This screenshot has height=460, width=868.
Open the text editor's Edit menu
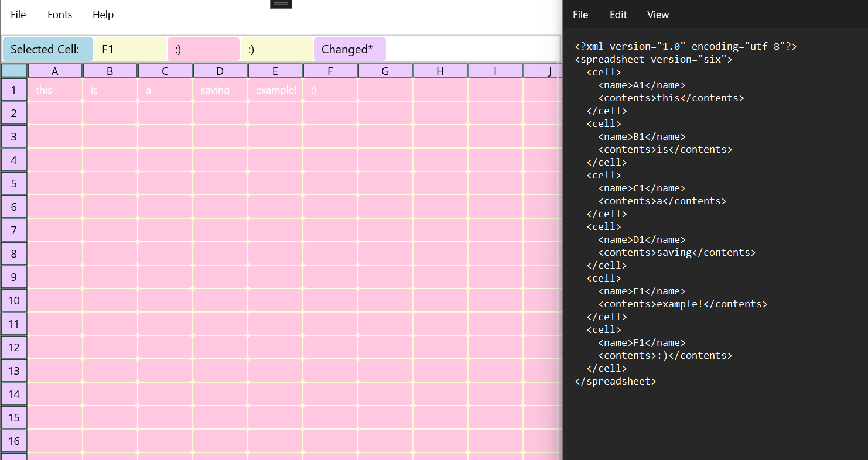[618, 15]
